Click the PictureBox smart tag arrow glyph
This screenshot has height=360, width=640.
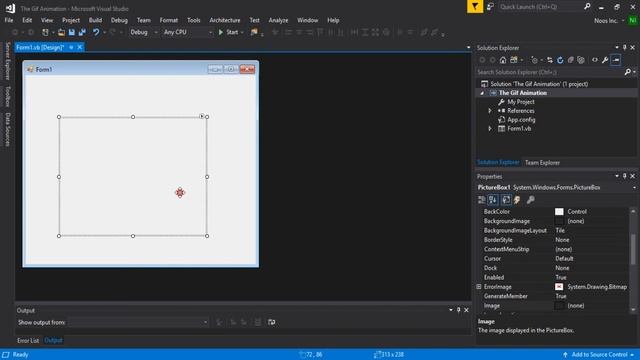tap(202, 116)
